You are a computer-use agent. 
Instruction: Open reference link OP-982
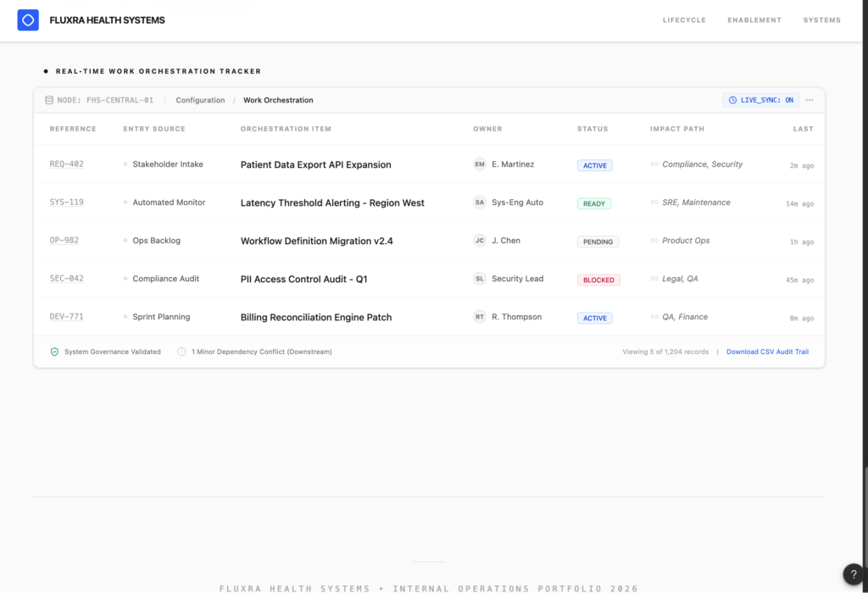(x=64, y=241)
